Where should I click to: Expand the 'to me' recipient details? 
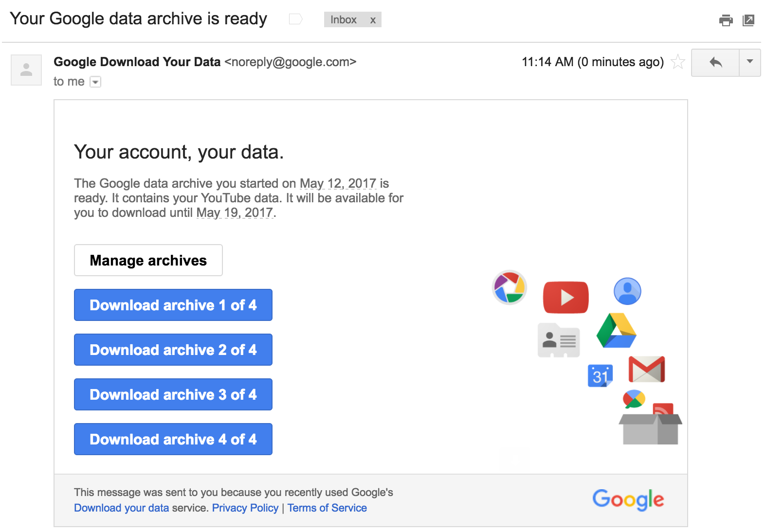click(96, 82)
